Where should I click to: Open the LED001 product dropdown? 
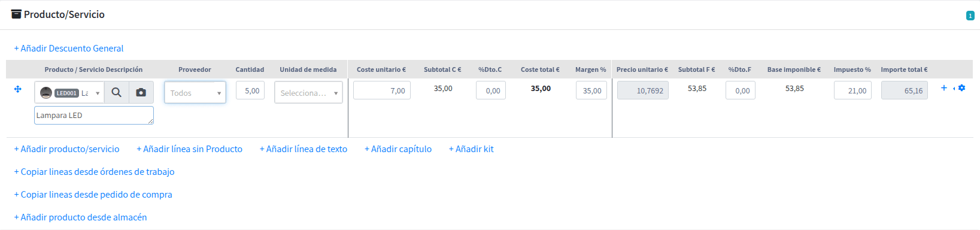tap(69, 93)
